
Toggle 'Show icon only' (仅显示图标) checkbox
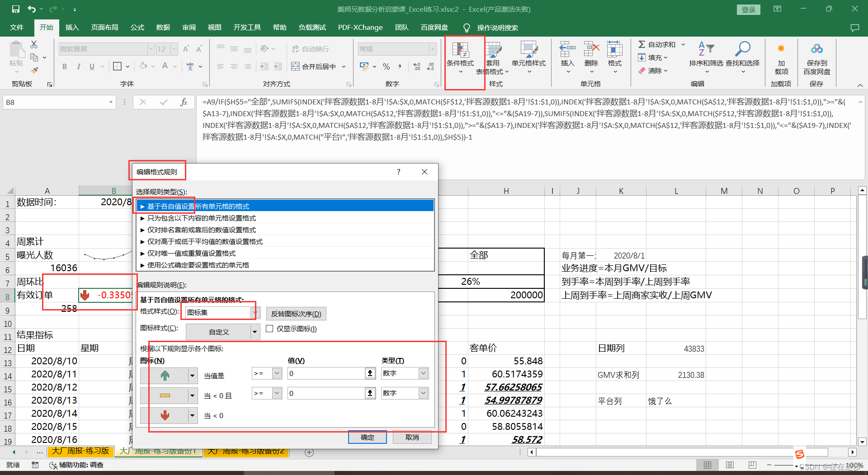coord(269,329)
